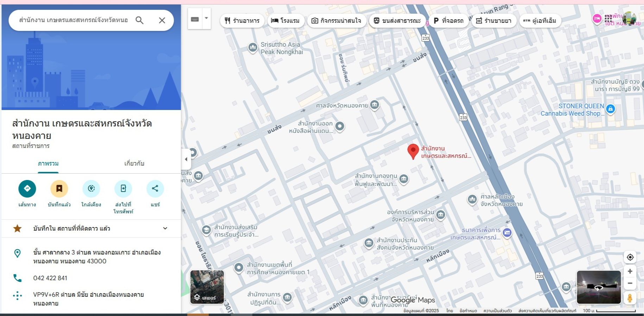Viewport: 644px width, 316px height.
Task: Switch to the เกี่ยวกับ tab
Action: [x=134, y=163]
